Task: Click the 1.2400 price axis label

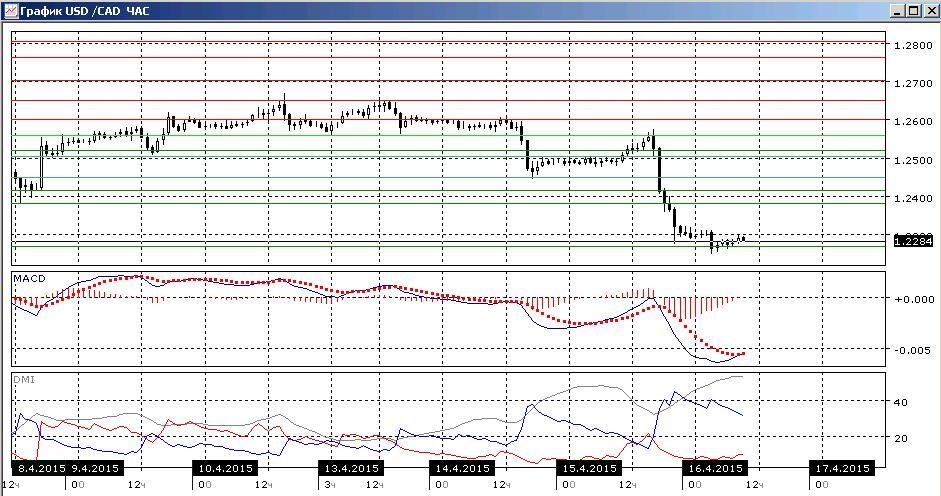Action: click(913, 198)
